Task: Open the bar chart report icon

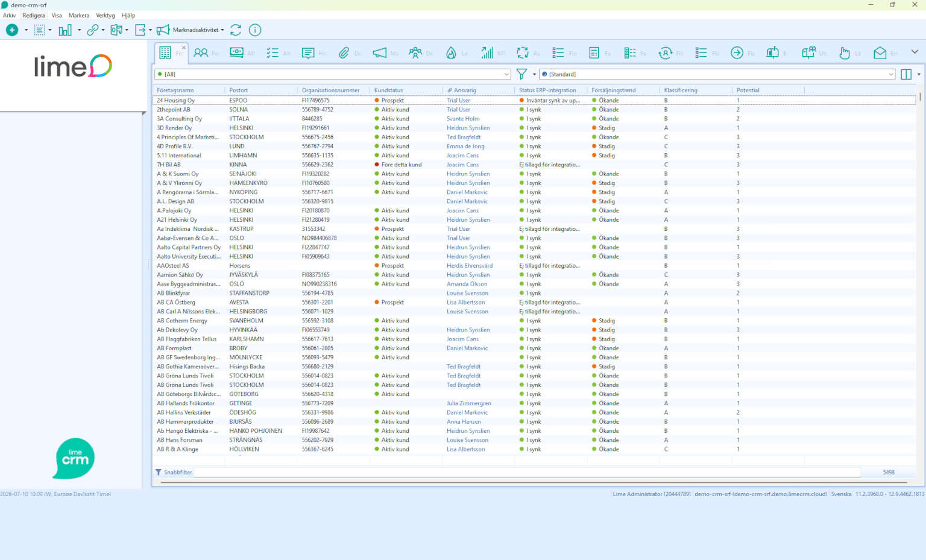Action: 65,30
